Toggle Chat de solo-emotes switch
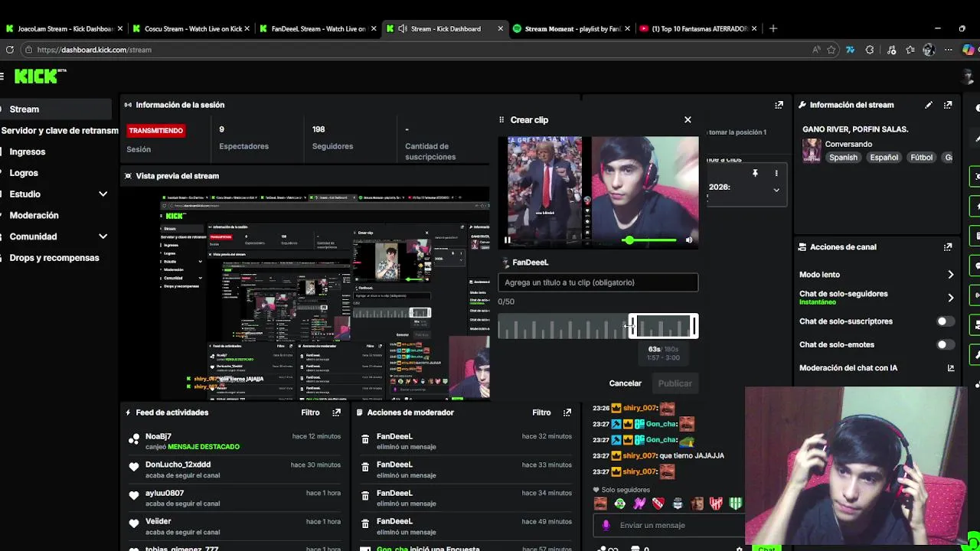The image size is (980, 551). click(946, 344)
